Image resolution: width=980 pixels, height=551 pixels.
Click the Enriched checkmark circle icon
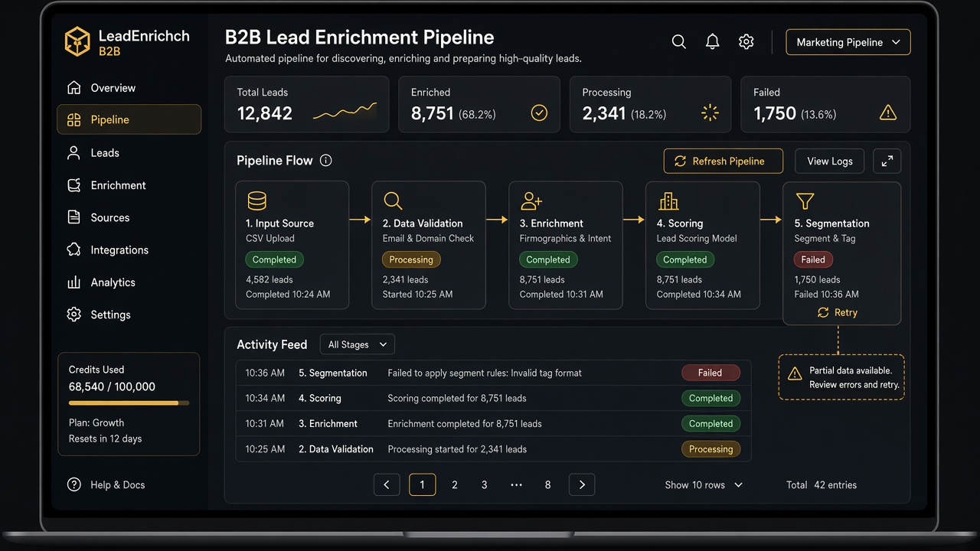pos(539,113)
